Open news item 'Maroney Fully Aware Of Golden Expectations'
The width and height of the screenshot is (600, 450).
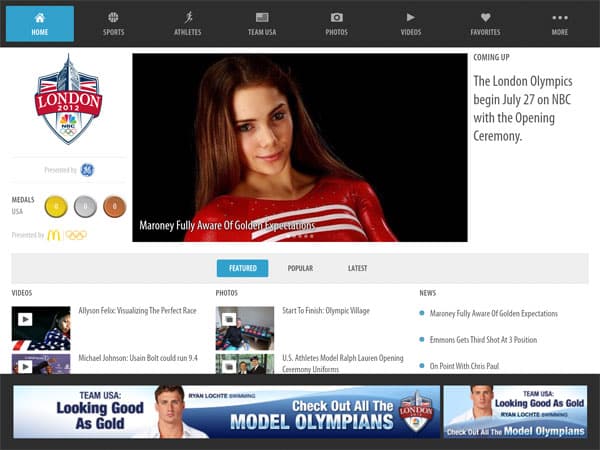(494, 313)
